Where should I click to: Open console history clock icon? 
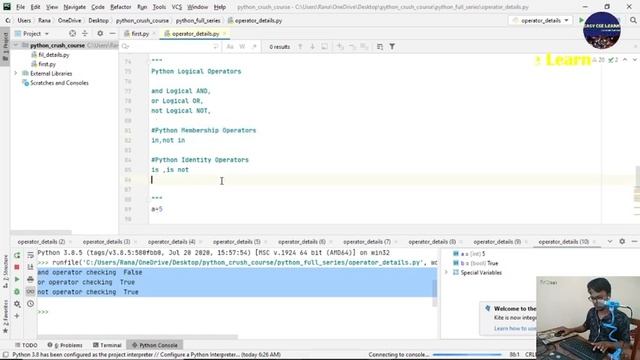tap(30, 304)
